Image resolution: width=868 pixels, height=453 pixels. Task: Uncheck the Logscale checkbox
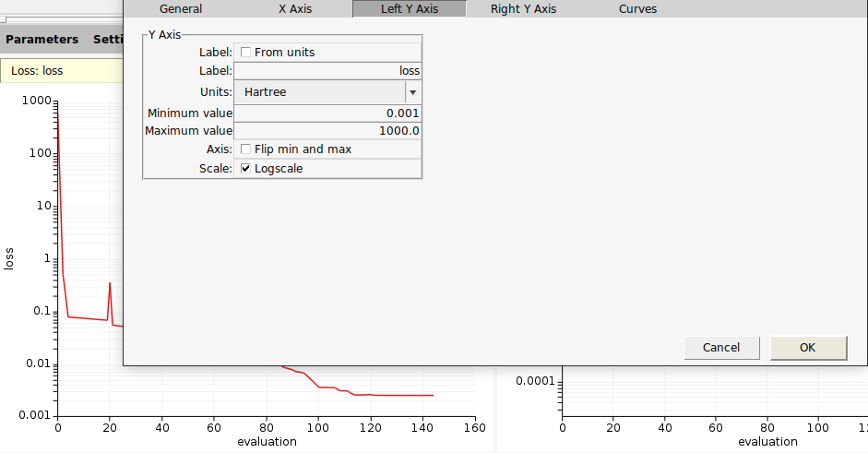[x=245, y=169]
